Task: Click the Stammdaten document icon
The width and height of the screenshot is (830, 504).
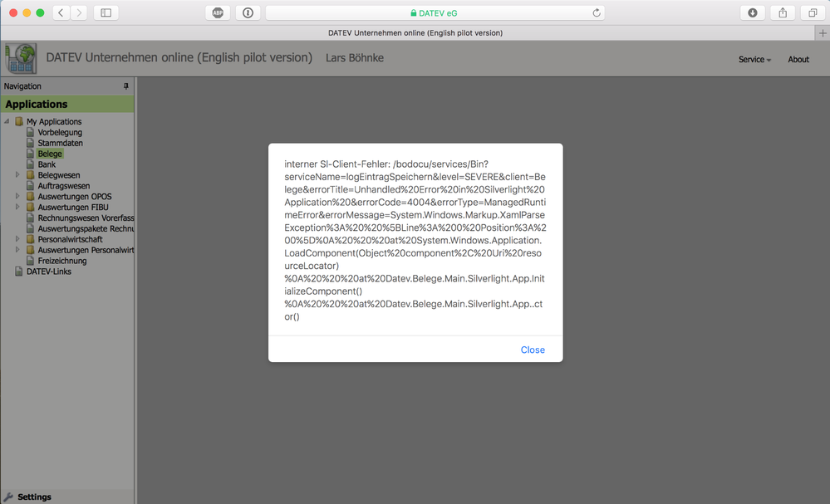Action: [30, 143]
